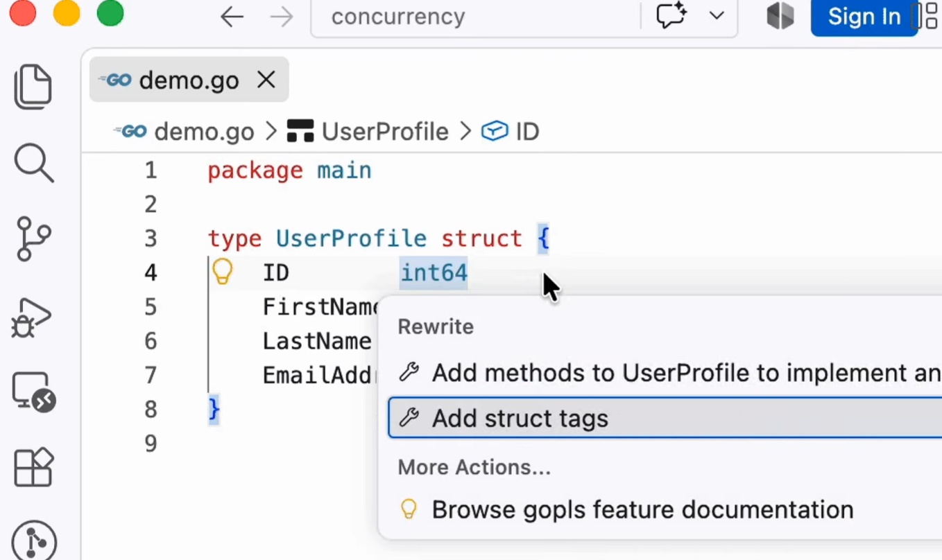This screenshot has width=942, height=560.
Task: Choose Add methods to UserProfile to implement
Action: click(666, 373)
